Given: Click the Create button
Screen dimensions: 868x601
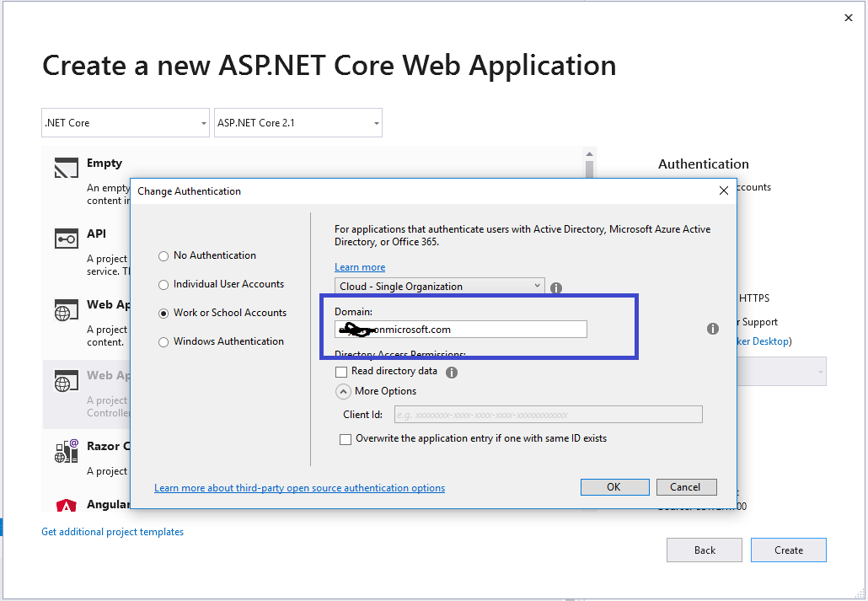Looking at the screenshot, I should (788, 550).
